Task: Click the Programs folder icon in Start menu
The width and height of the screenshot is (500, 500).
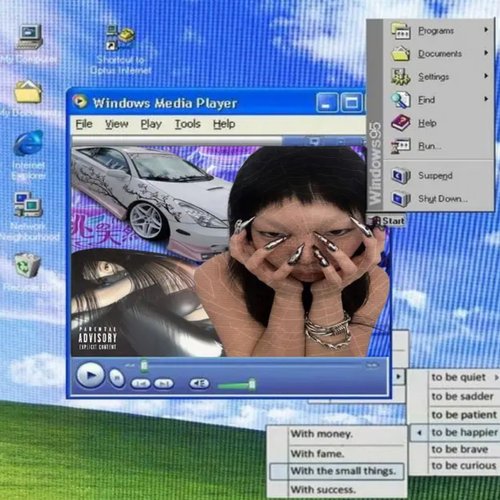Action: 400,31
